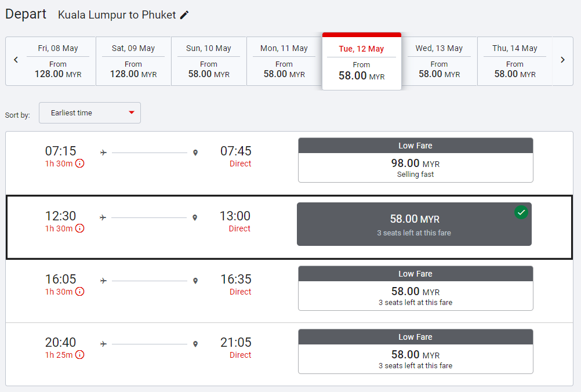Switch to Sun, 10 May date tab
The image size is (581, 392).
point(209,61)
